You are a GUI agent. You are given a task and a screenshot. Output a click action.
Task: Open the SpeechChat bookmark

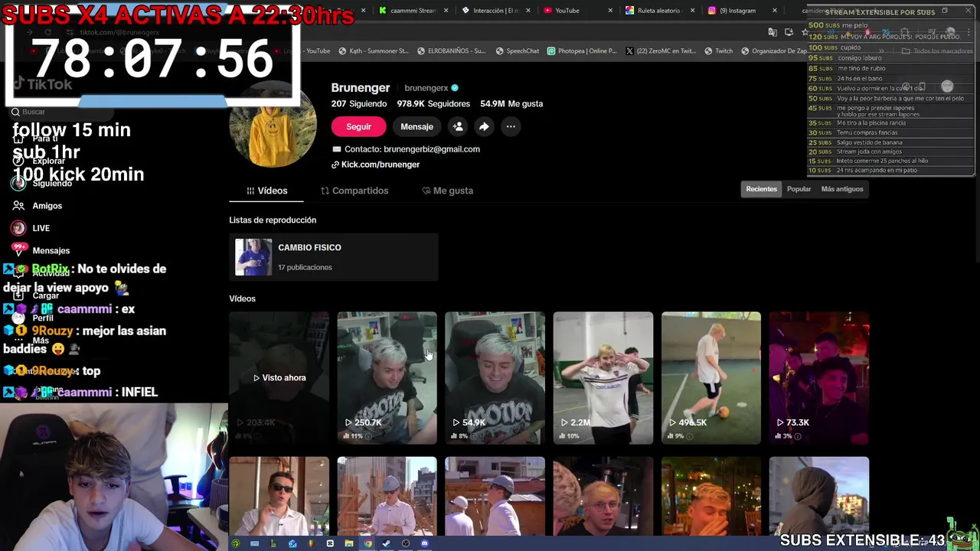(518, 51)
